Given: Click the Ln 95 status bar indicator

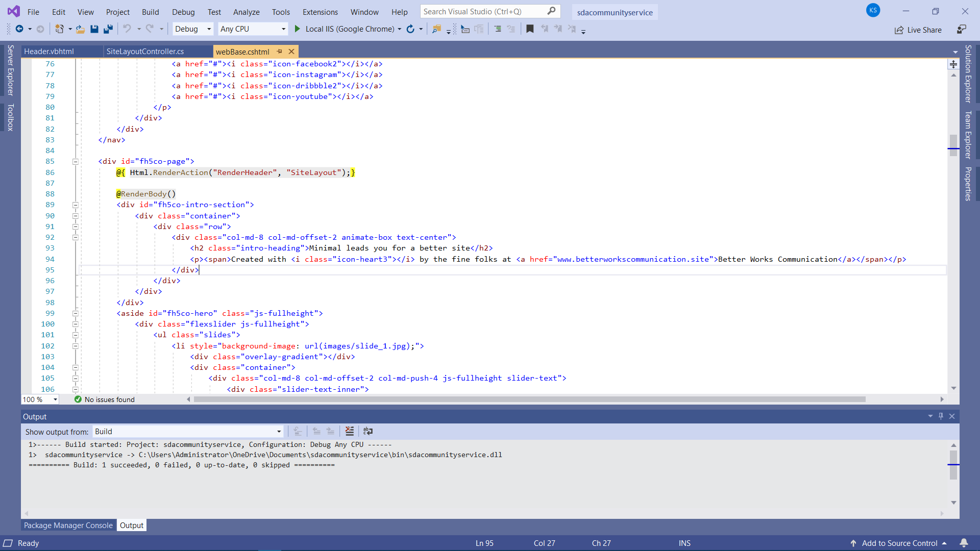Looking at the screenshot, I should coord(484,543).
